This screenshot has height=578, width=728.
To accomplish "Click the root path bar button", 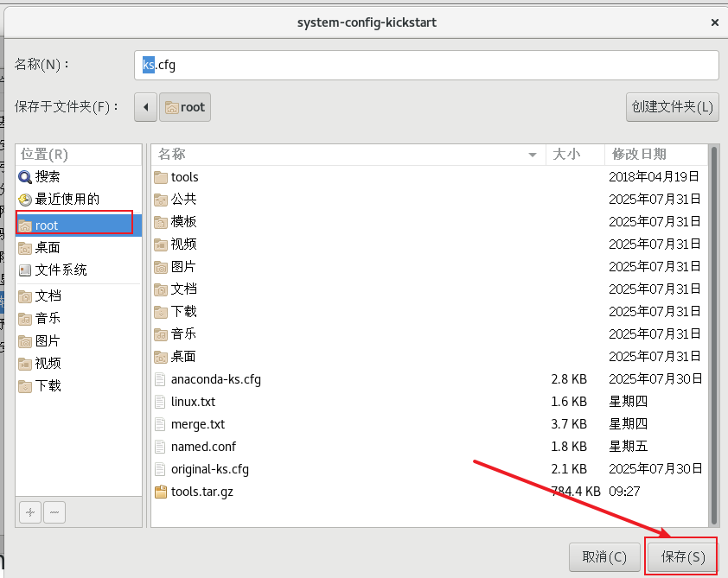I will coord(185,107).
